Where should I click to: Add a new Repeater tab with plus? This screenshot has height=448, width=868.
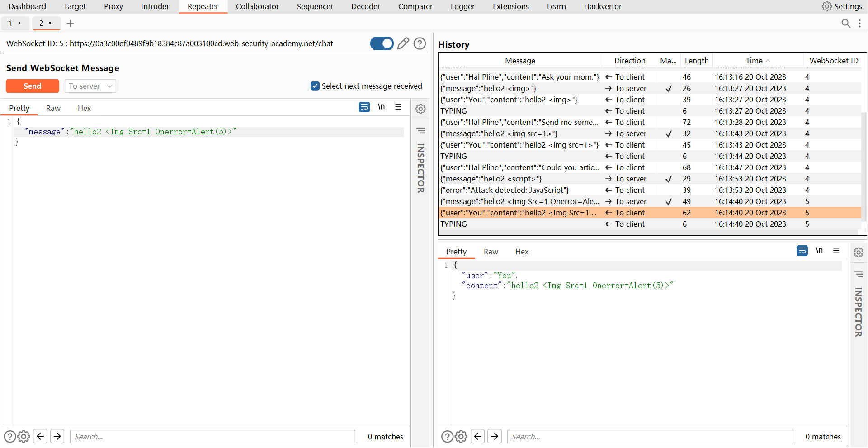tap(70, 23)
